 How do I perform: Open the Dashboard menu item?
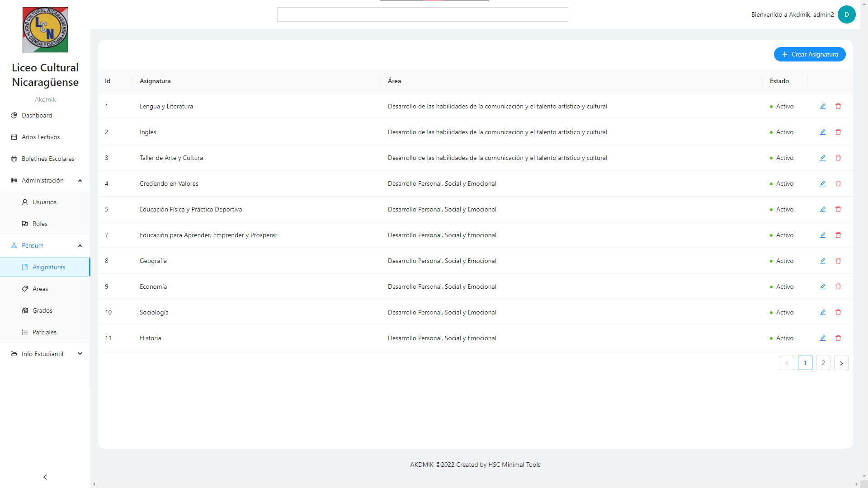[37, 115]
